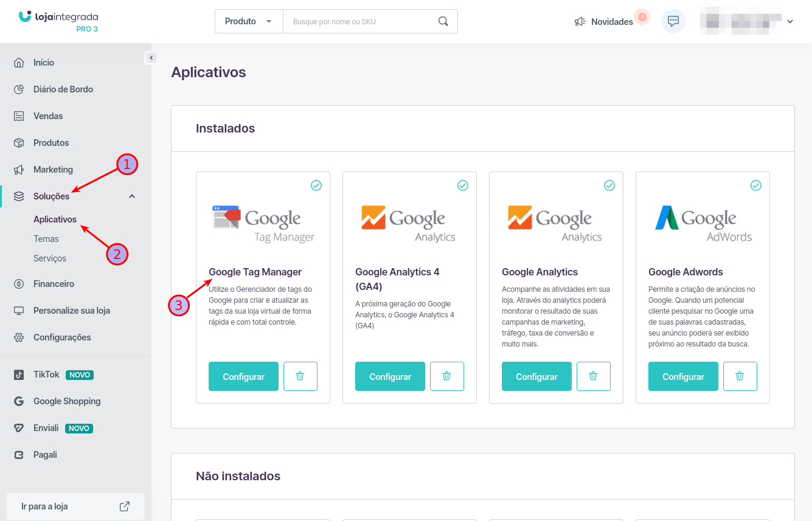
Task: Click the TikTok icon
Action: tap(19, 374)
